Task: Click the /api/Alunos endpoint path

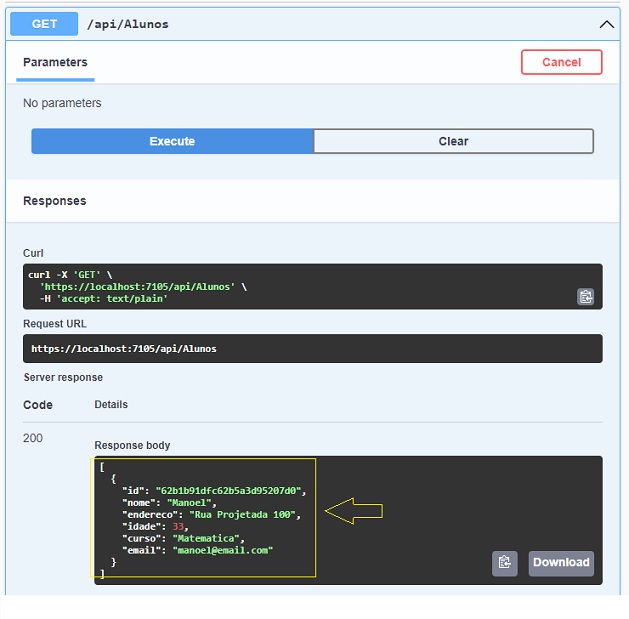Action: click(x=128, y=24)
